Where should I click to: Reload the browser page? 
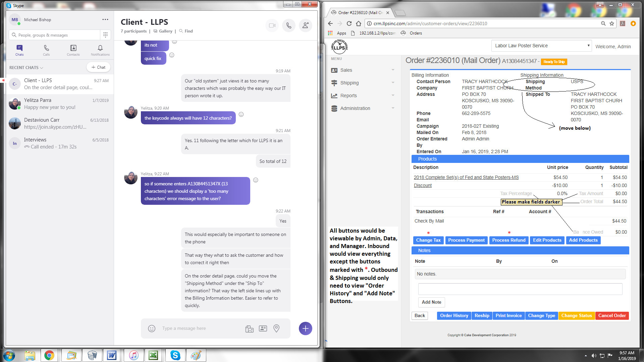[x=349, y=23]
